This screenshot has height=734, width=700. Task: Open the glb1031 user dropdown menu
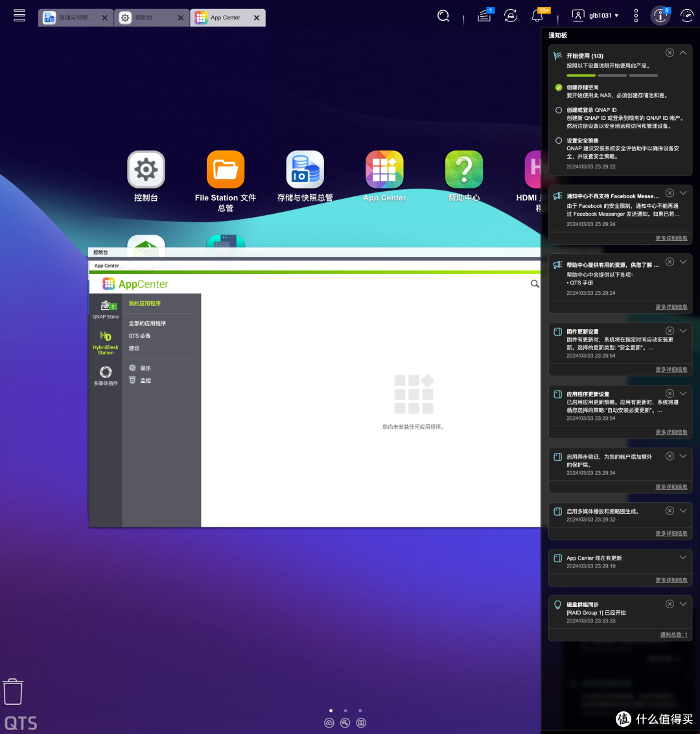tap(596, 16)
